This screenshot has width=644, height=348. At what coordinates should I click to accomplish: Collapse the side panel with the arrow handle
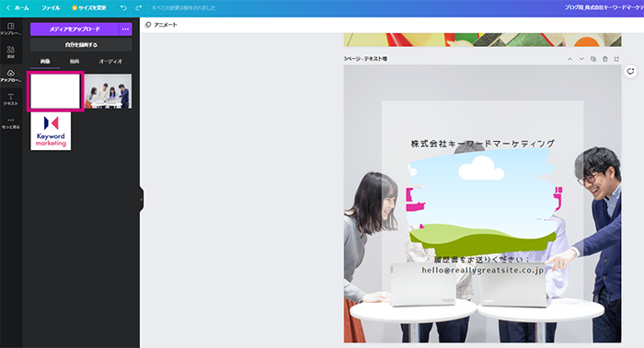(142, 200)
